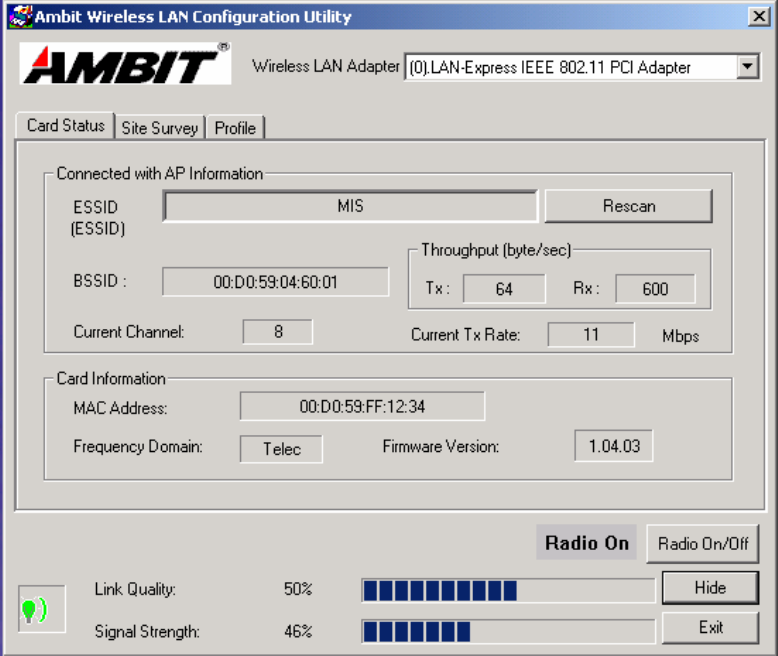Click the Signal Strength progress bar
The width and height of the screenshot is (778, 656).
[509, 632]
